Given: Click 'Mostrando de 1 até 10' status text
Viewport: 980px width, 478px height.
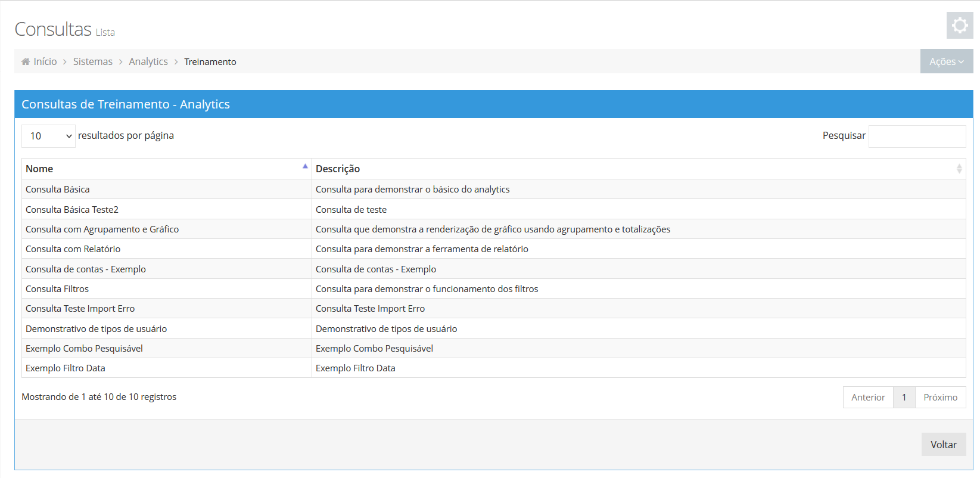Looking at the screenshot, I should click(99, 397).
